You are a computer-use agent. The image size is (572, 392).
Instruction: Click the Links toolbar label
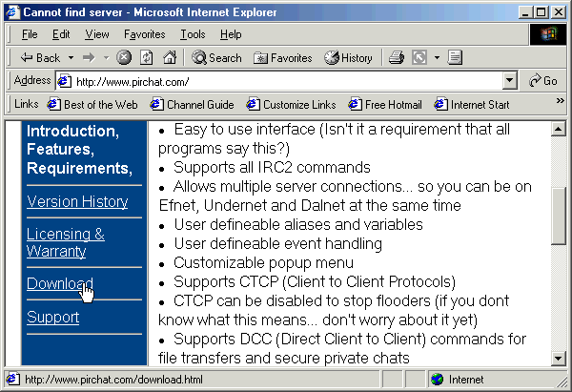tap(27, 104)
